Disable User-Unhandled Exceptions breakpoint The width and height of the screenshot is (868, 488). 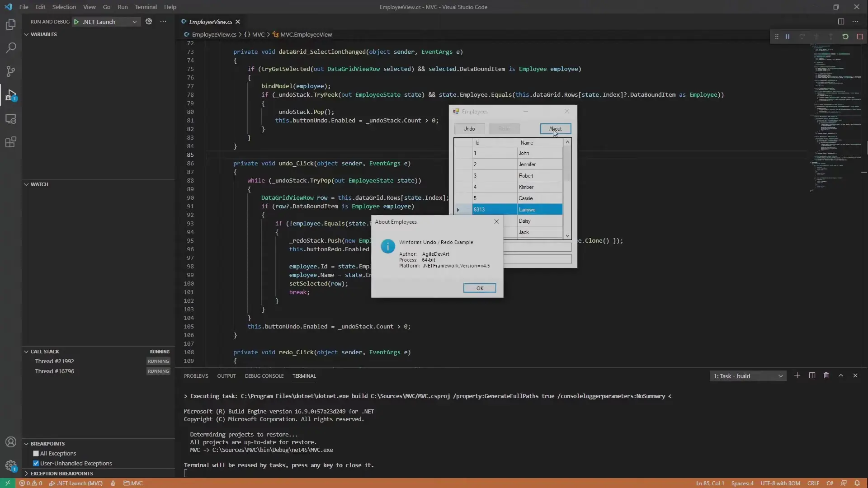pyautogui.click(x=36, y=463)
